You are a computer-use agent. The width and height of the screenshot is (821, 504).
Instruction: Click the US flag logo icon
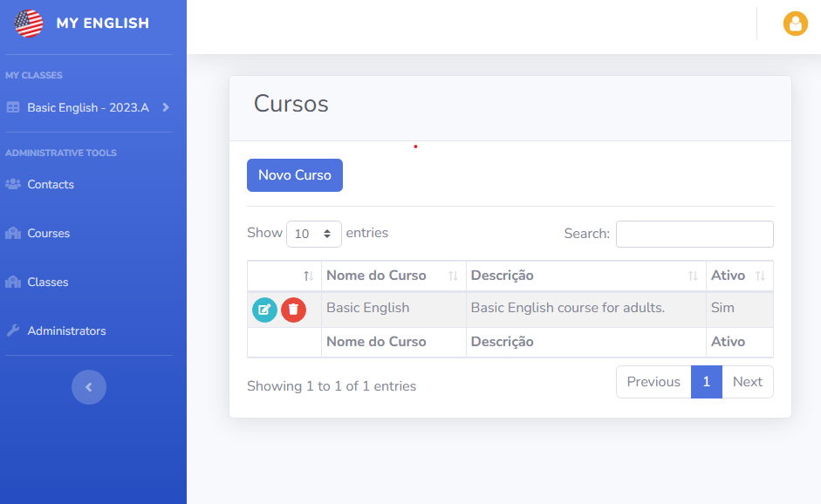point(29,24)
